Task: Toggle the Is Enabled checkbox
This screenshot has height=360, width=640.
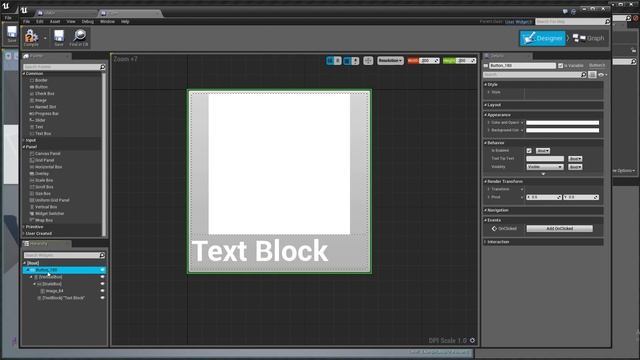Action: (529, 151)
